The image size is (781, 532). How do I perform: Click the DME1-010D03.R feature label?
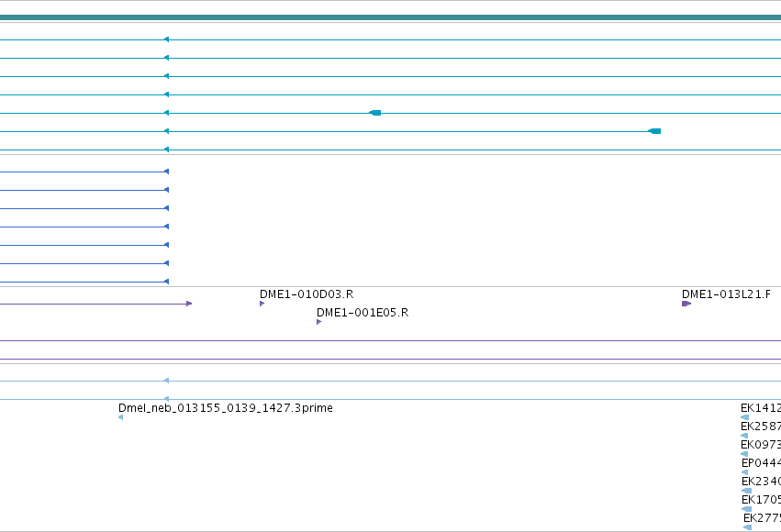(307, 294)
